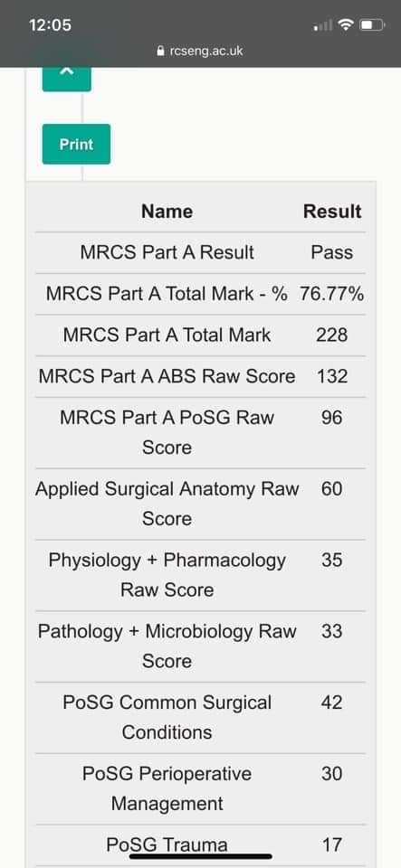Image resolution: width=401 pixels, height=868 pixels.
Task: Tap the home indicator bar at bottom
Action: pyautogui.click(x=201, y=856)
